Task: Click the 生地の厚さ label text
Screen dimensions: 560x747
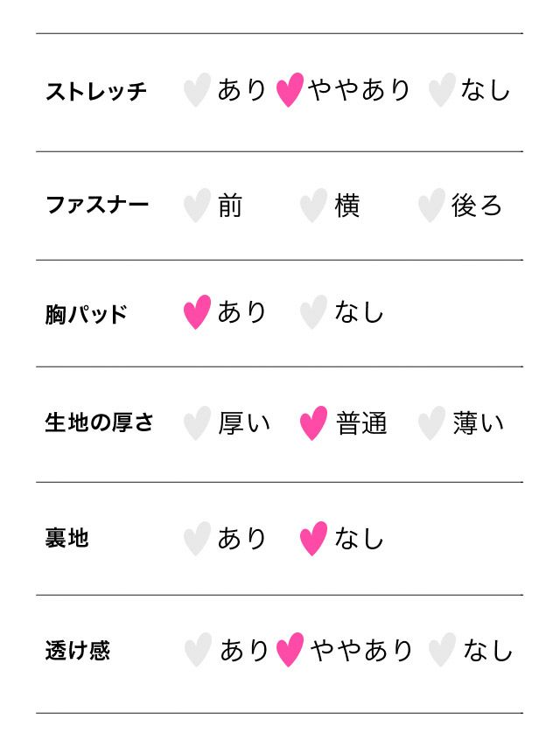Action: tap(99, 422)
